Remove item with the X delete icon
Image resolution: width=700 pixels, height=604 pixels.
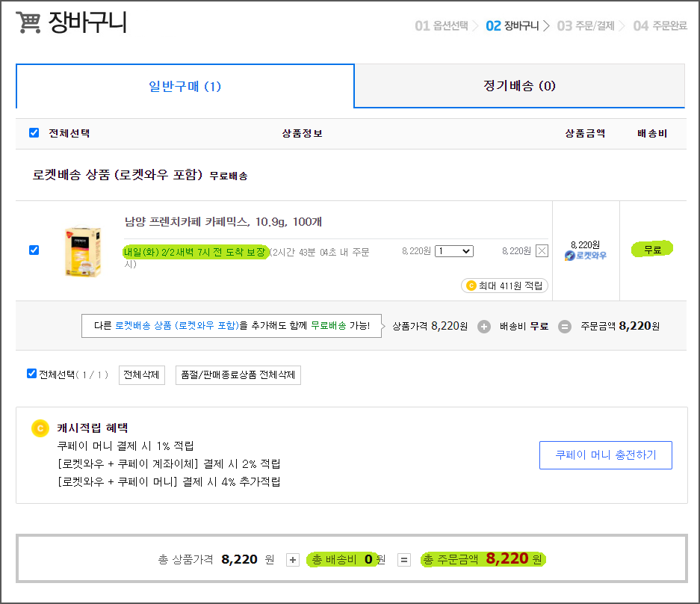(x=542, y=251)
